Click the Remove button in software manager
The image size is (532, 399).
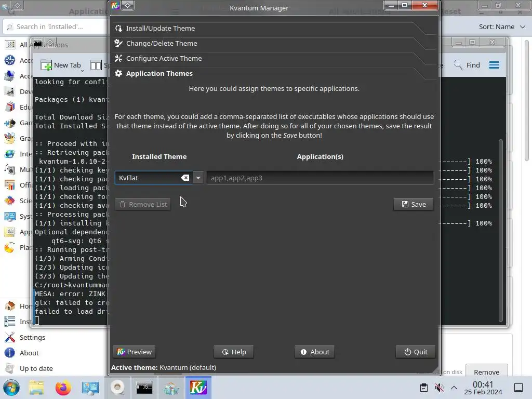[x=486, y=371]
